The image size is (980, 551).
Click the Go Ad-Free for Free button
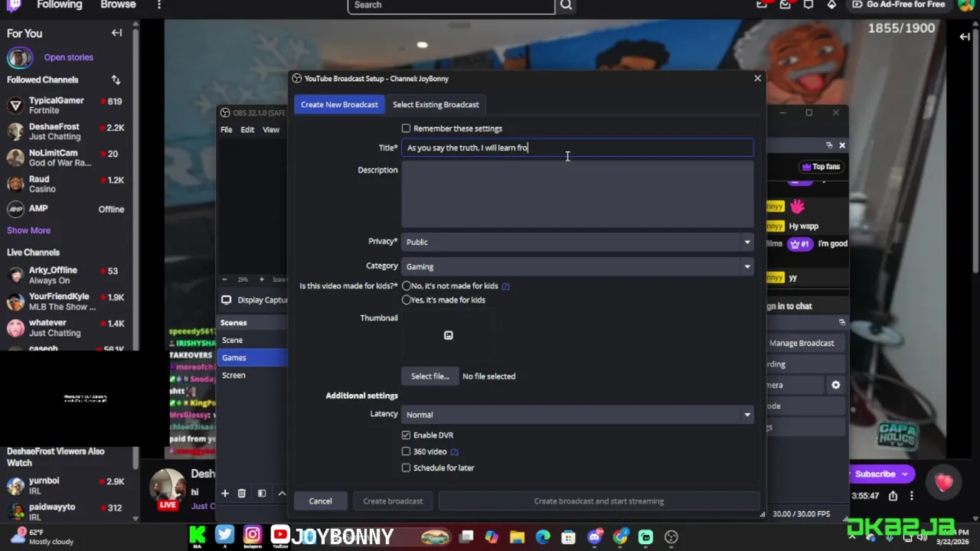tap(898, 5)
